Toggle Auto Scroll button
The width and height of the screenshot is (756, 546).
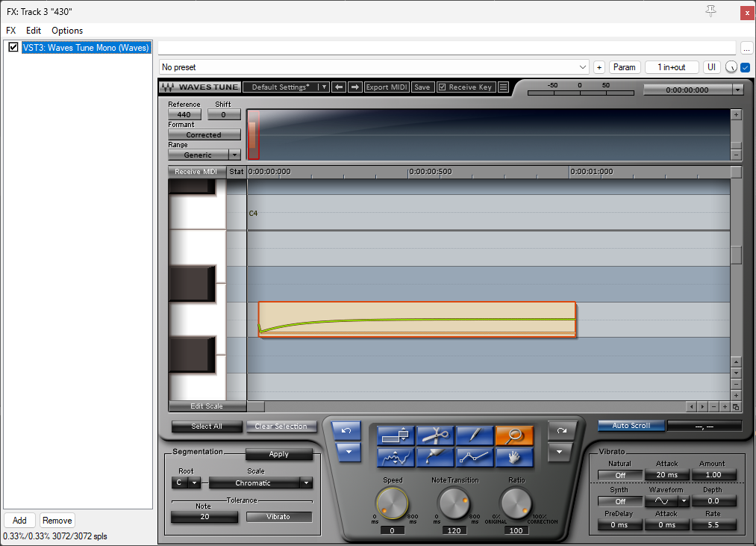[631, 425]
